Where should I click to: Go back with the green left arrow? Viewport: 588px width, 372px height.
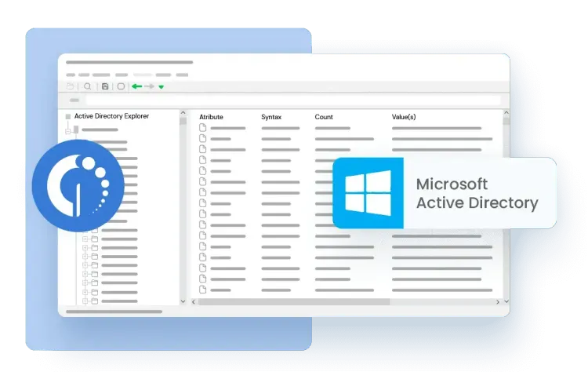[136, 86]
